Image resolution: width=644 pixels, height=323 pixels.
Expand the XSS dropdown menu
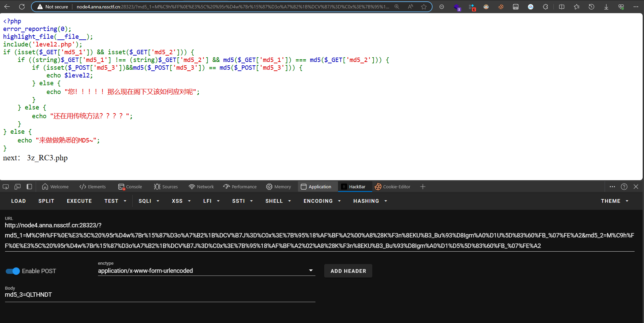(181, 201)
